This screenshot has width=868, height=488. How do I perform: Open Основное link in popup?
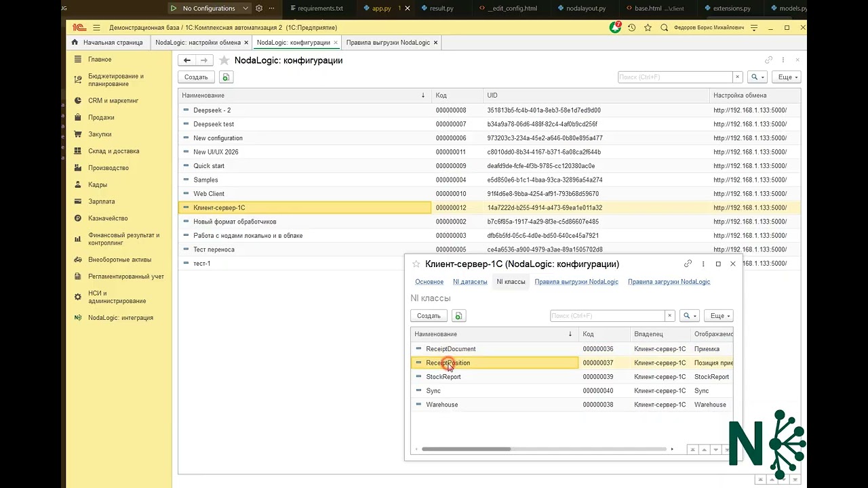coord(429,281)
